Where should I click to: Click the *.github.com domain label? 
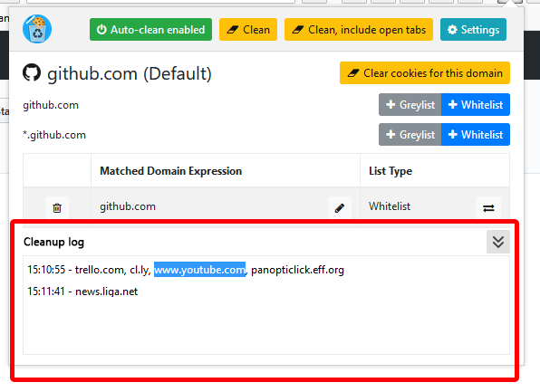(x=54, y=135)
